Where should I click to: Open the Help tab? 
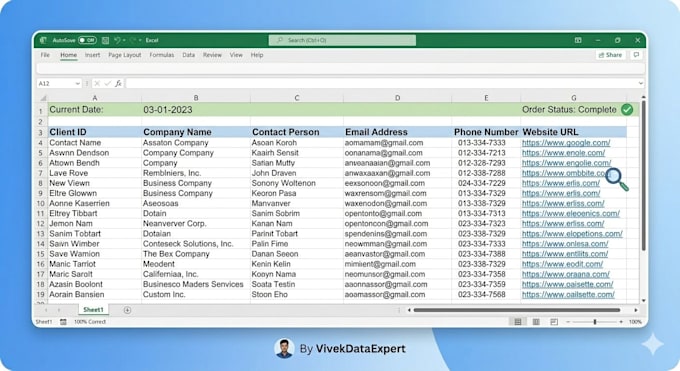[257, 55]
